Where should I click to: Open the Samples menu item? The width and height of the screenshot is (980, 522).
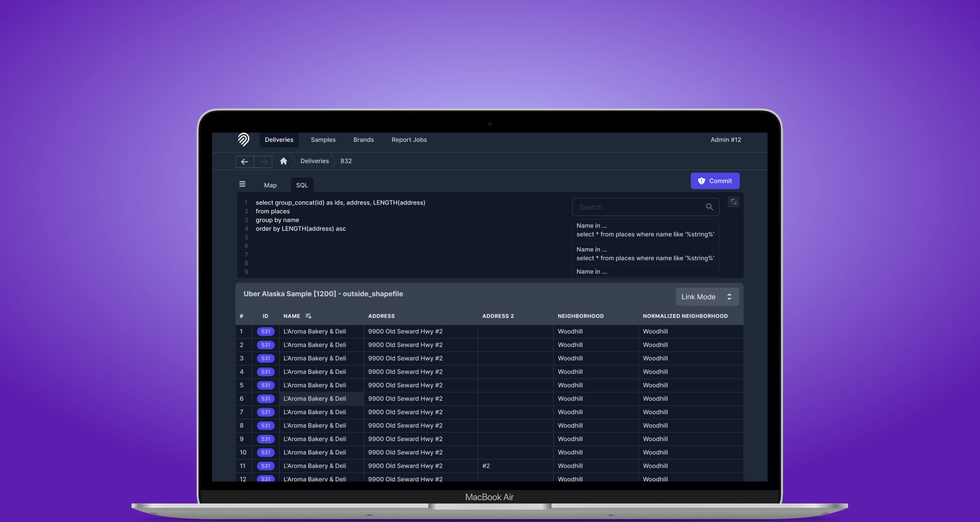(x=323, y=140)
